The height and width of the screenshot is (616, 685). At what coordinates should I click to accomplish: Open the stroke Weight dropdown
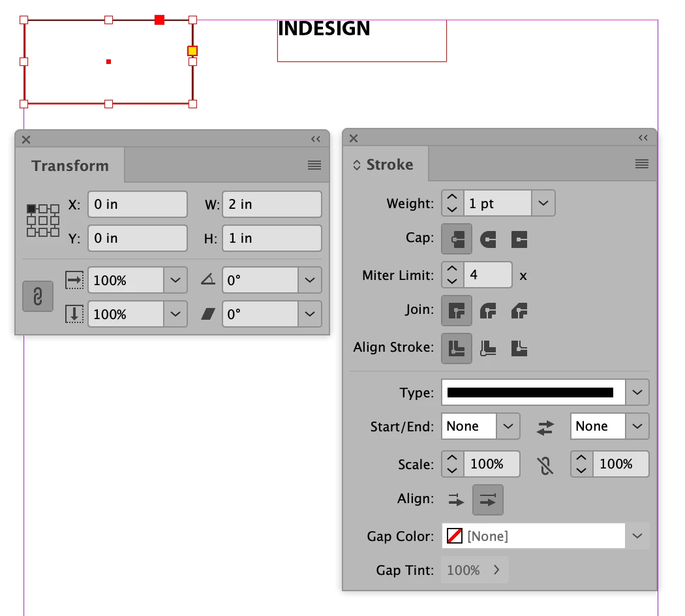pyautogui.click(x=543, y=203)
